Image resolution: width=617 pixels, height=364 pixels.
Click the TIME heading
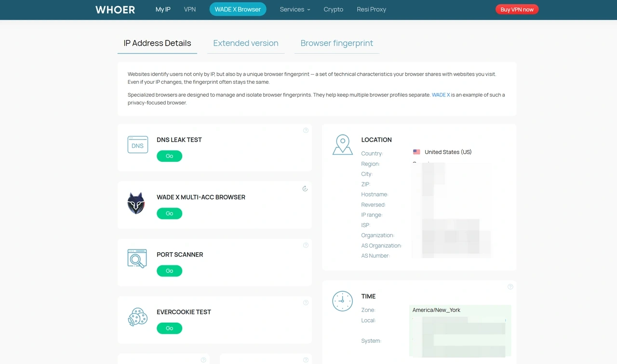pos(369,296)
